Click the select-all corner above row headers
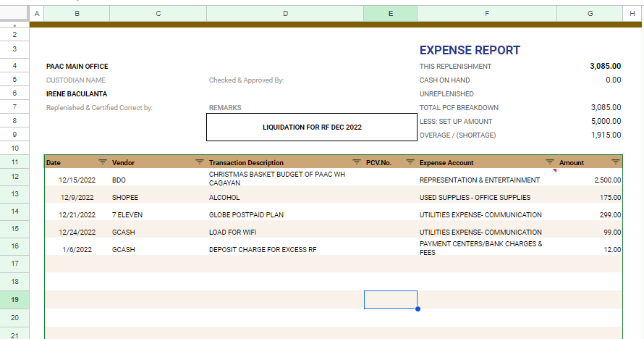 coord(14,14)
